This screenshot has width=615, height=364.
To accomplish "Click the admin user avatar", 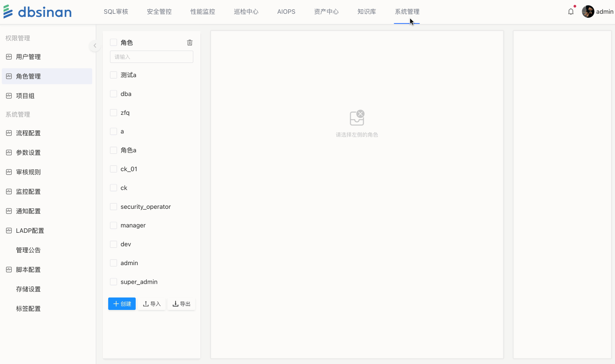I will [x=588, y=12].
